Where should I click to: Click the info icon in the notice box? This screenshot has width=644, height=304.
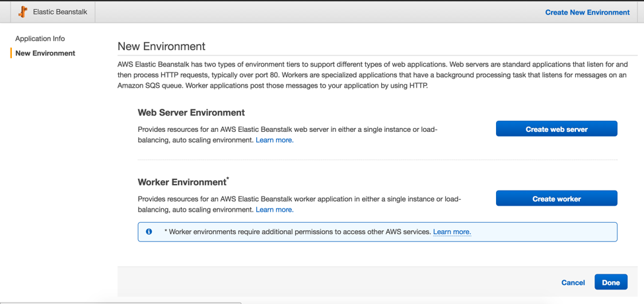[149, 231]
